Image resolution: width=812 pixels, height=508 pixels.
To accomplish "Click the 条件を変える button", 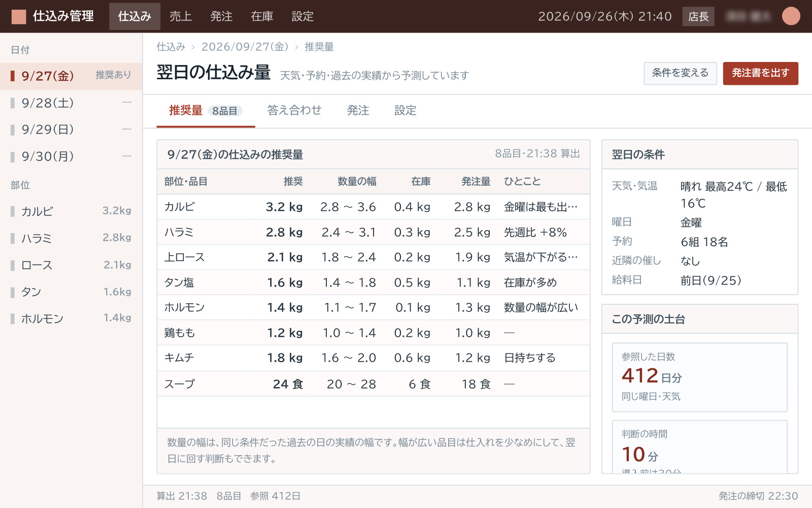I will point(680,73).
